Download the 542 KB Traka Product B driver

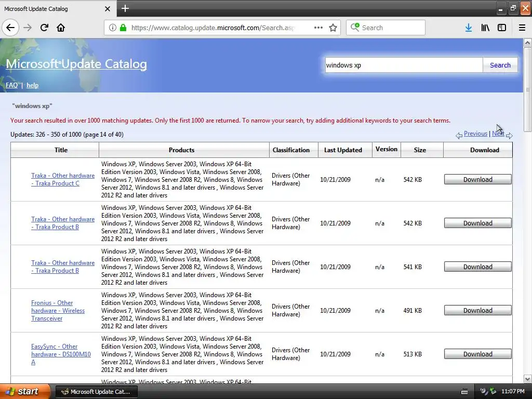[478, 223]
